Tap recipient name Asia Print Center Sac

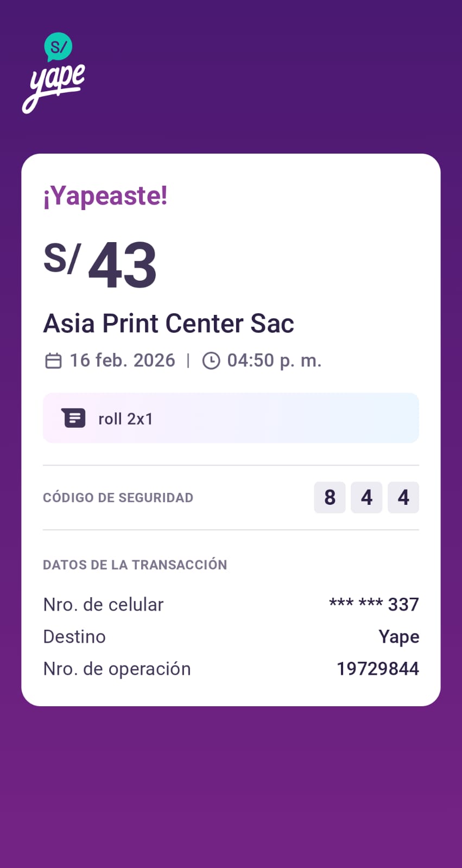[168, 324]
